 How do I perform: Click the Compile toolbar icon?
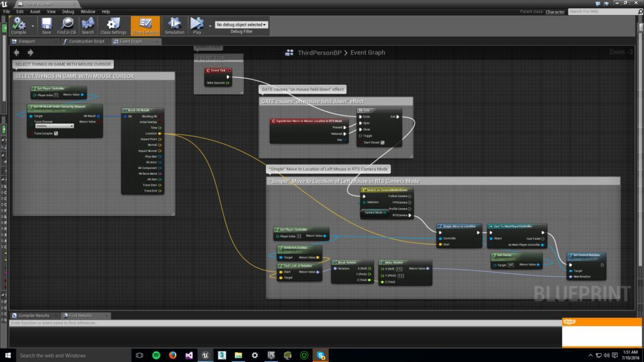[x=18, y=25]
